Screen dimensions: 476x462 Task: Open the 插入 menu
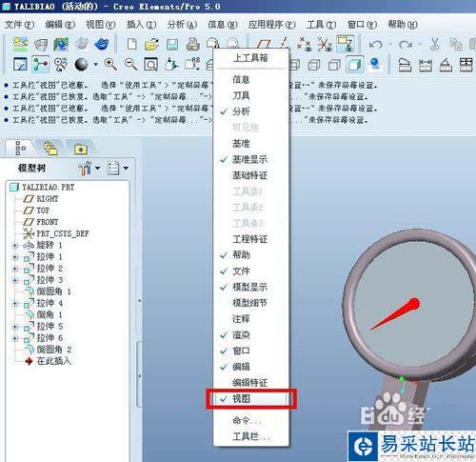tap(142, 24)
